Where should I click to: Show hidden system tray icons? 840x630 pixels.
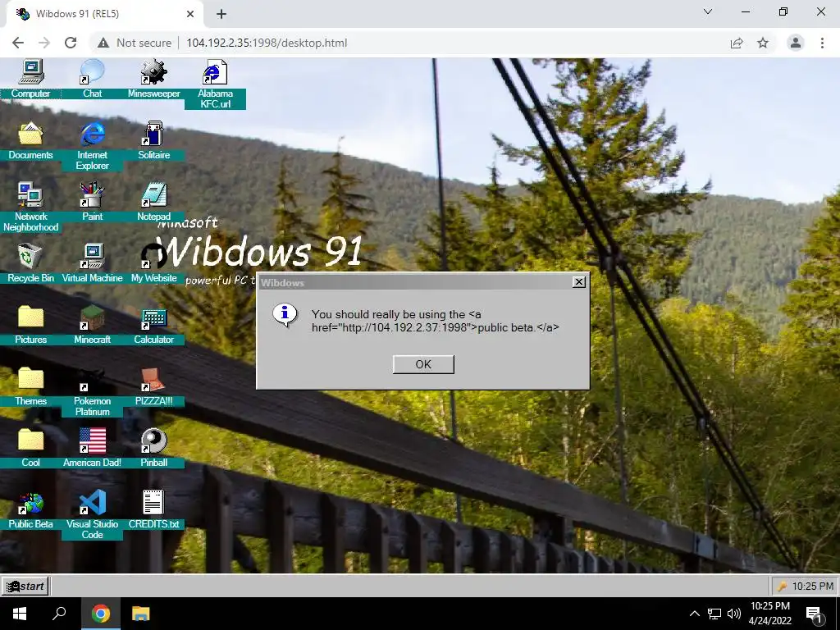694,614
